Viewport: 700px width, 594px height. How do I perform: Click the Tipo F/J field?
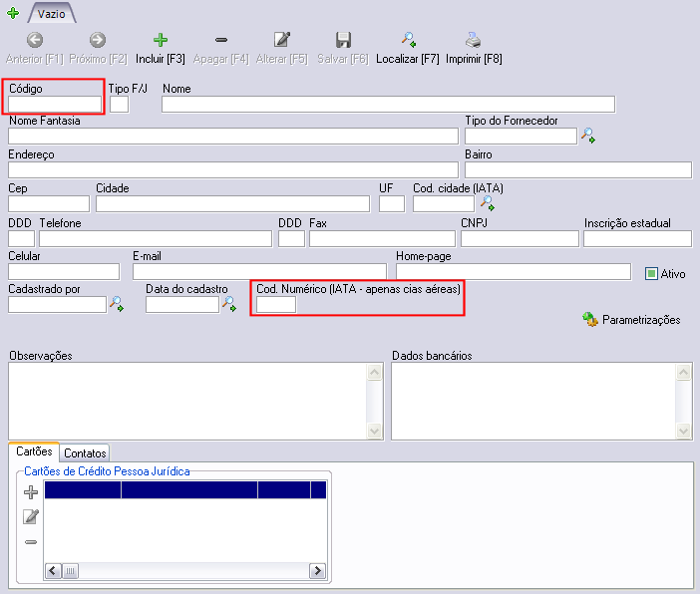(x=120, y=105)
